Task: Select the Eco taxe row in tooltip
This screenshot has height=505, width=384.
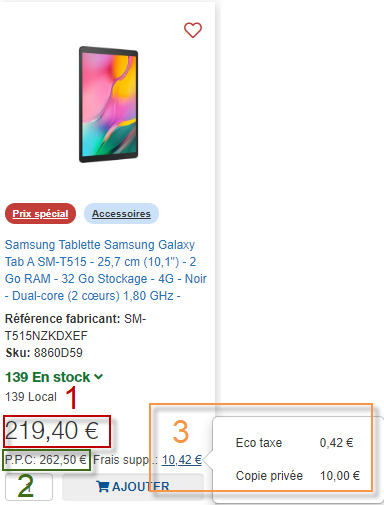Action: pos(294,443)
